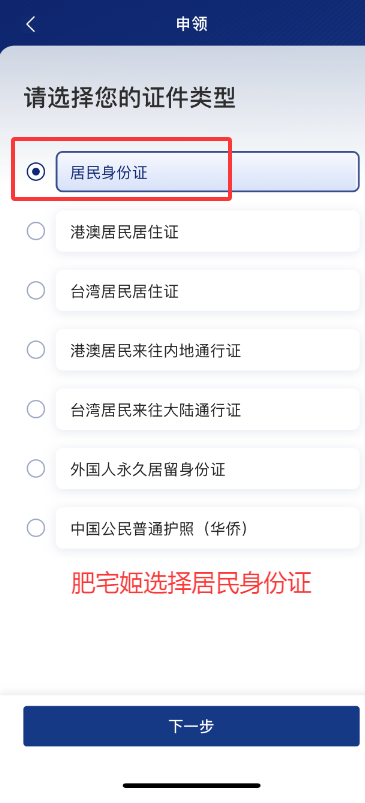Tap the red 肥宅姬选择居民身份证 annotation text
Image resolution: width=365 pixels, height=803 pixels.
191,583
